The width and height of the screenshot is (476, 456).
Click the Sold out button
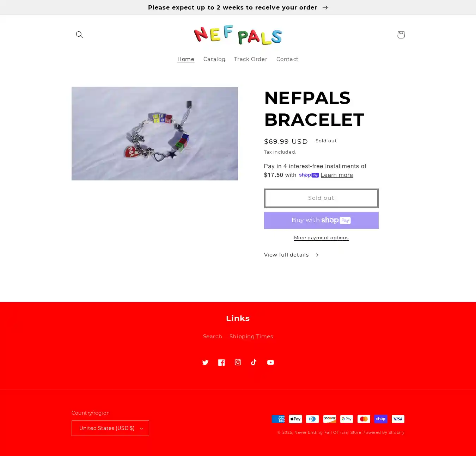[x=321, y=198]
